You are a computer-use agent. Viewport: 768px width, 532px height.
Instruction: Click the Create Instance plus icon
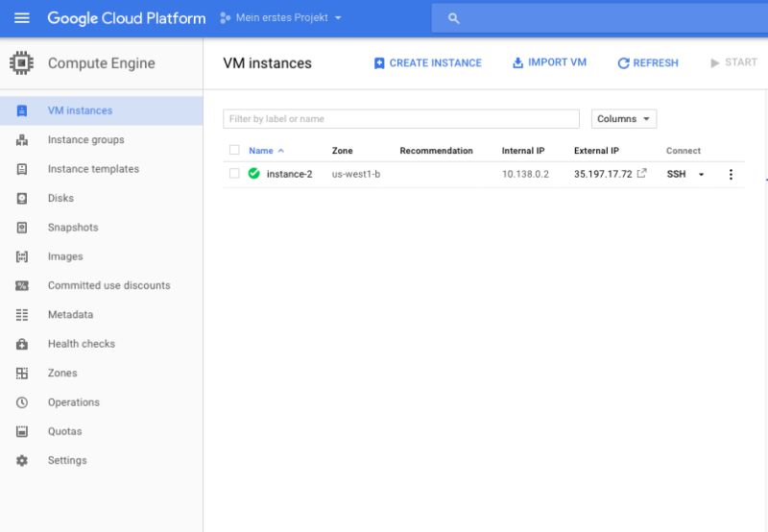click(x=379, y=63)
